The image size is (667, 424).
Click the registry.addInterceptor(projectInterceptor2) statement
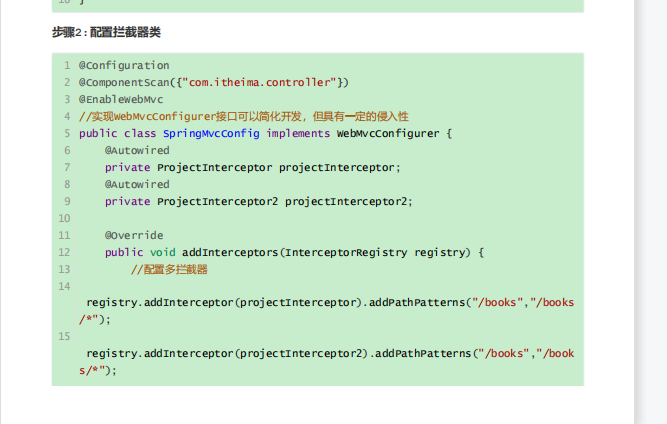coord(225,353)
